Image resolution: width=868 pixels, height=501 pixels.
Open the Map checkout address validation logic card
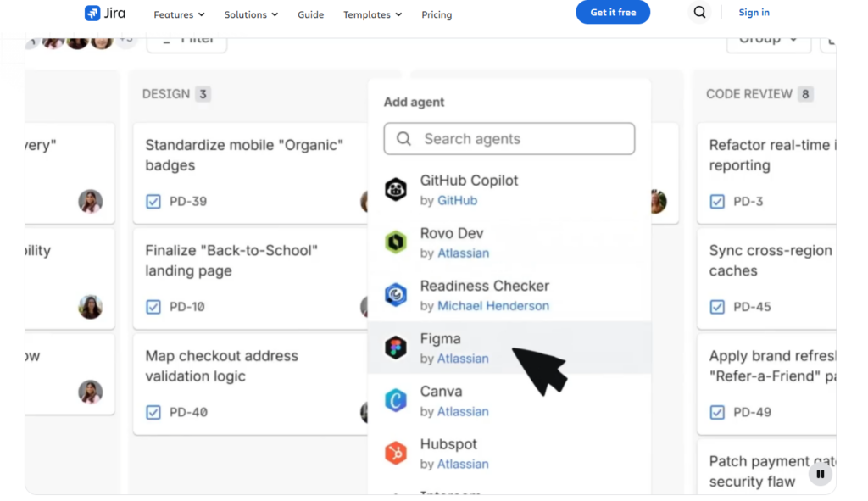[251, 384]
